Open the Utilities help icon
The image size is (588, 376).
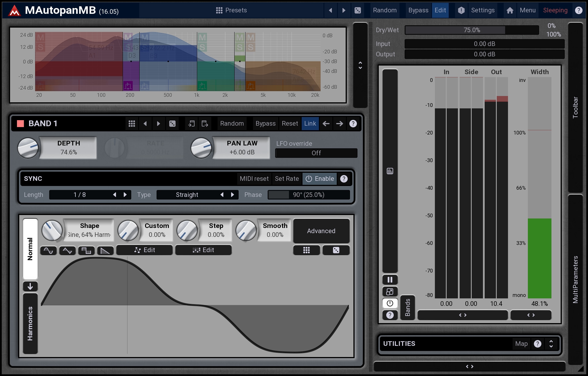[x=537, y=344]
